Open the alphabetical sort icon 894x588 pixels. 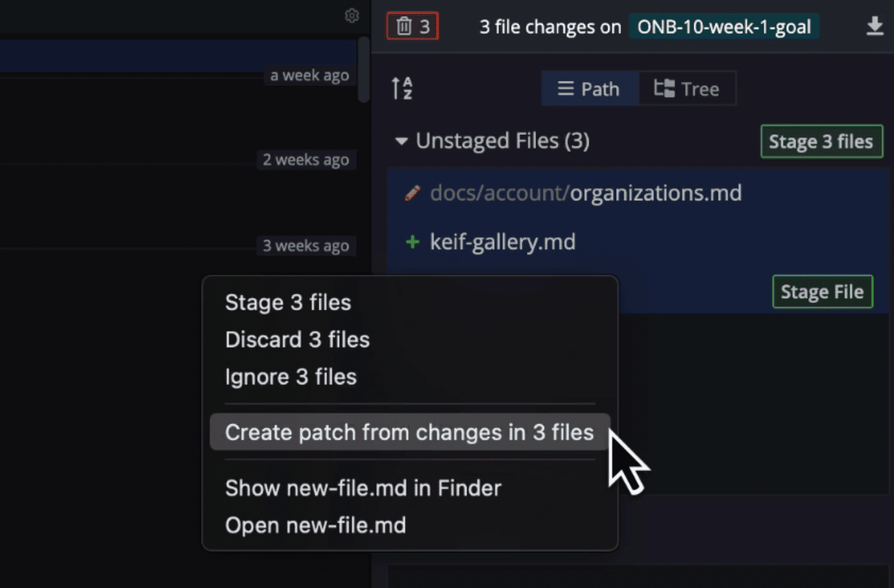[401, 88]
